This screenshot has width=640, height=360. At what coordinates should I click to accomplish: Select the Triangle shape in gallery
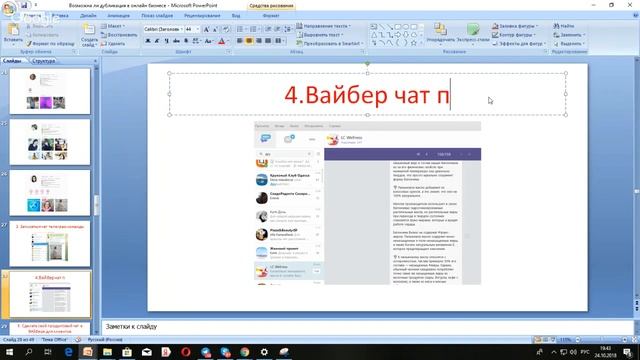tap(373, 35)
